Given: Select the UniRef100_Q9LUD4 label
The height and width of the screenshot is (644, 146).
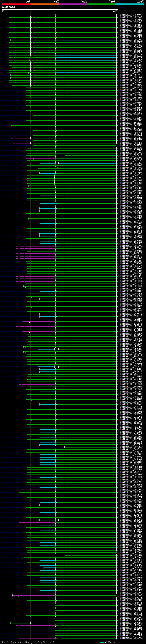Looking at the screenshot, I should pos(131,77).
